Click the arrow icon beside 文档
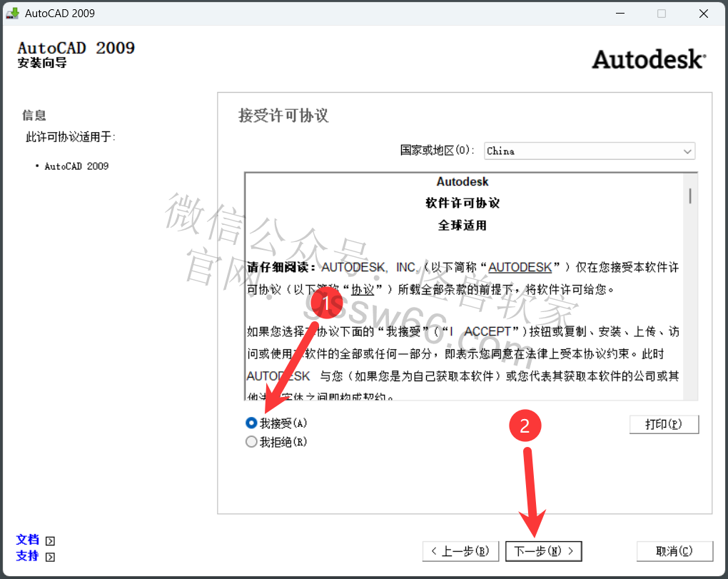Viewport: 728px width, 579px height. pos(50,541)
